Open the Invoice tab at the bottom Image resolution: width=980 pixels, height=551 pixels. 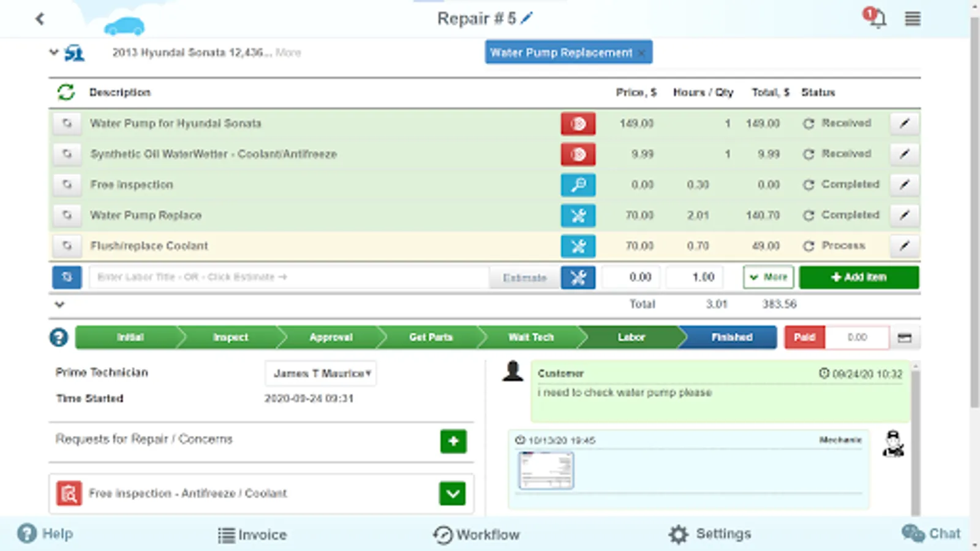pos(252,534)
